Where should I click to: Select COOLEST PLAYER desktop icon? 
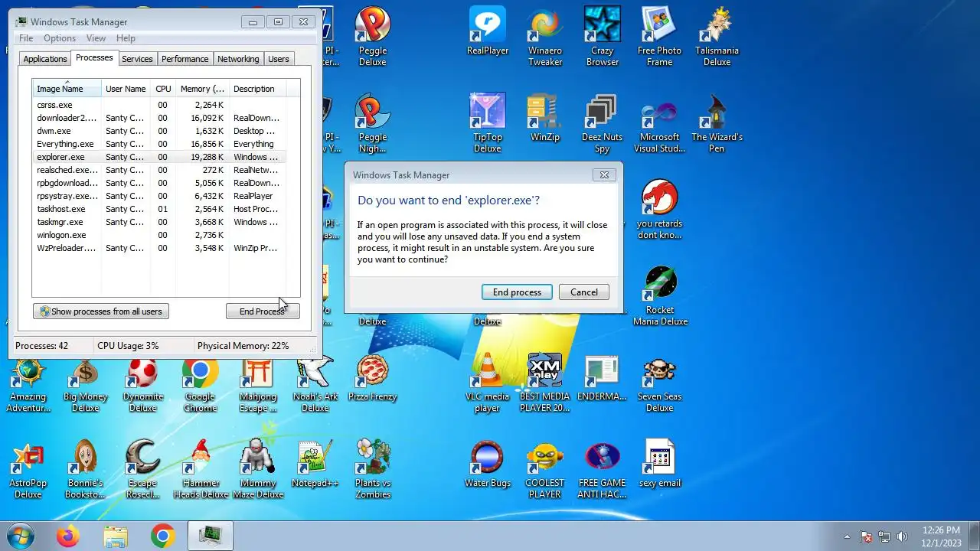point(545,468)
